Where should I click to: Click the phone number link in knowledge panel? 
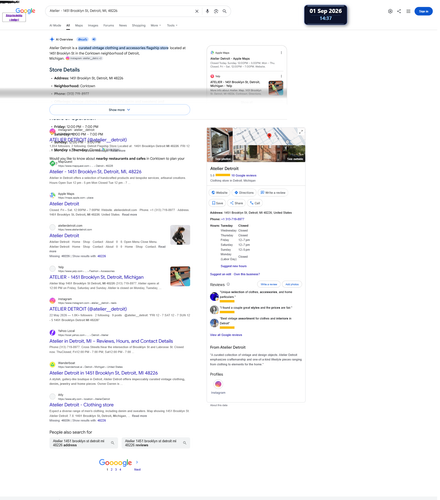click(x=232, y=219)
